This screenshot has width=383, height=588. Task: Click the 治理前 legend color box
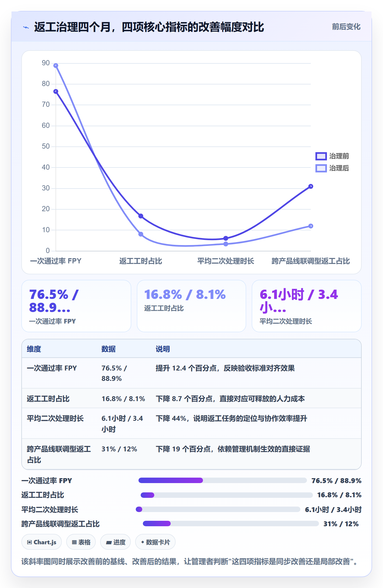tap(321, 156)
